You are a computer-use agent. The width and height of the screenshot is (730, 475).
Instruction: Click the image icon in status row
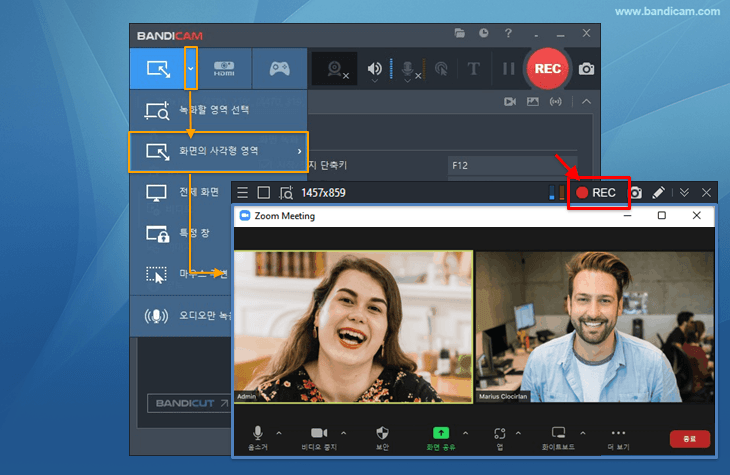pyautogui.click(x=533, y=102)
